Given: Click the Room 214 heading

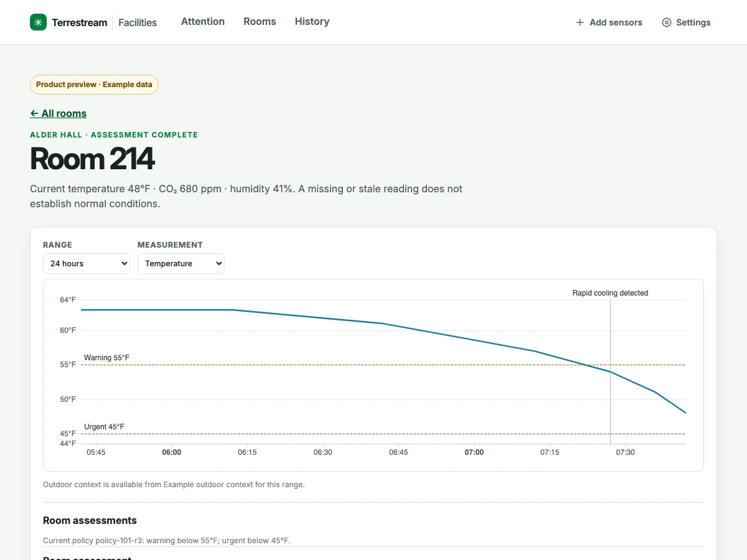Looking at the screenshot, I should tap(92, 158).
